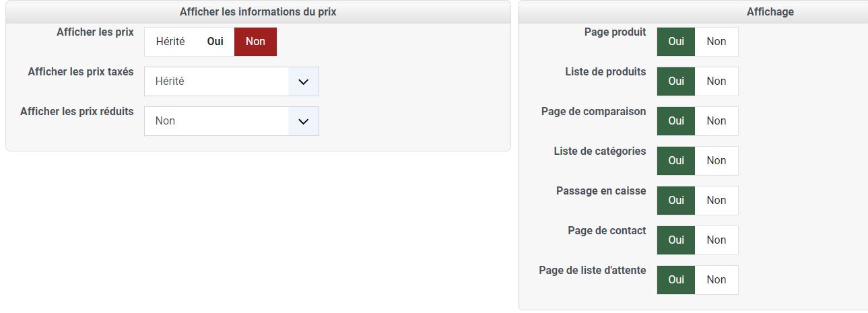Enable Oui for Page produit

[676, 42]
